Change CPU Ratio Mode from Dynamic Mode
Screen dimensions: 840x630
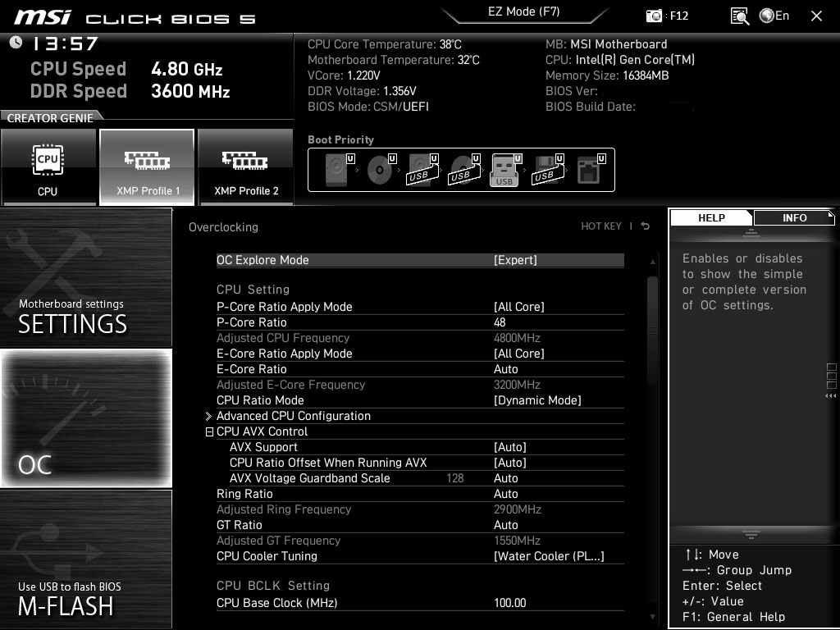click(x=420, y=400)
